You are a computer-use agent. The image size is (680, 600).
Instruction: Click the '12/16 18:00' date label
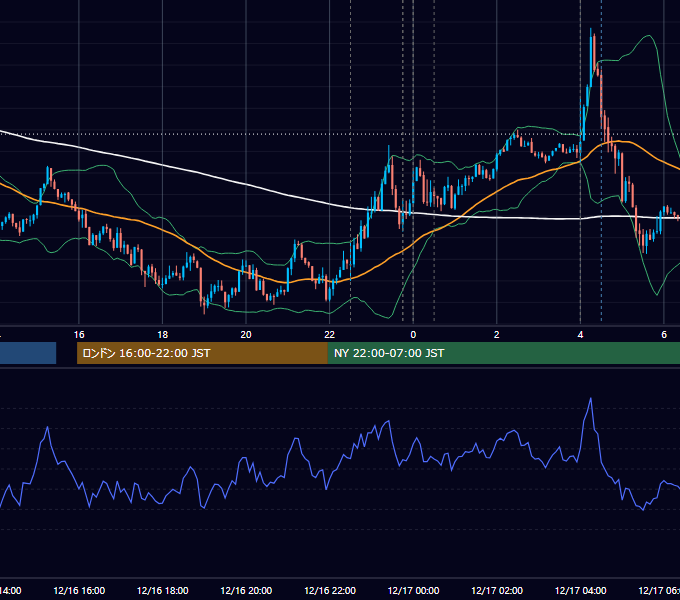point(163,590)
